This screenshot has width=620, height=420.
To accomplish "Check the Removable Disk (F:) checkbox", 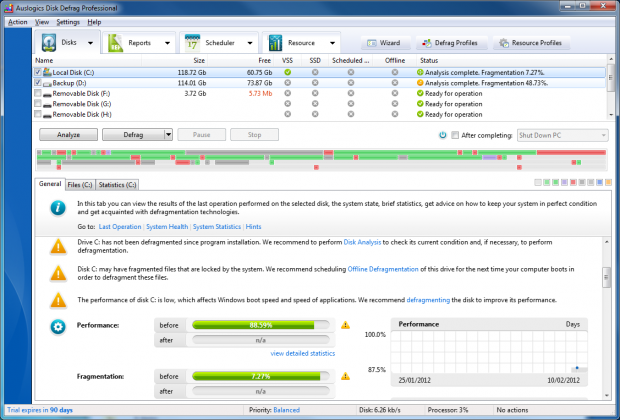I will (38, 93).
